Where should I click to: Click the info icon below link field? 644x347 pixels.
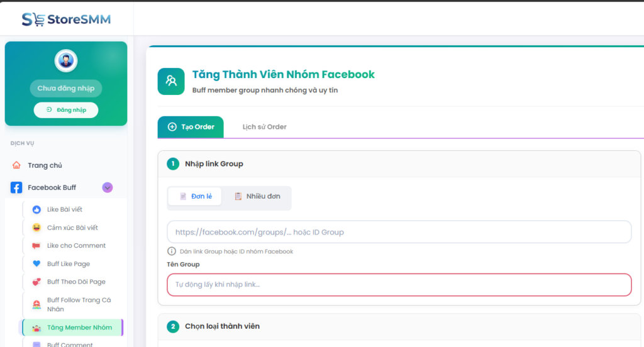[172, 251]
